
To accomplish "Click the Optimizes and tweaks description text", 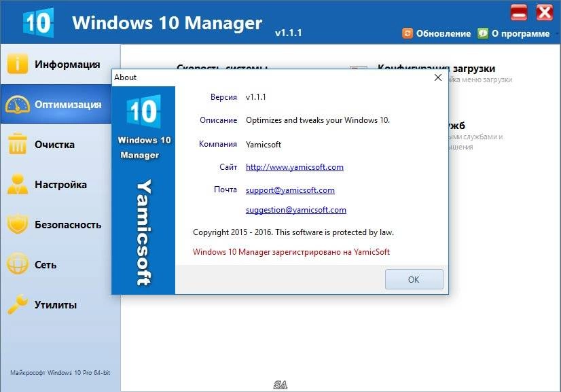I will click(x=318, y=120).
